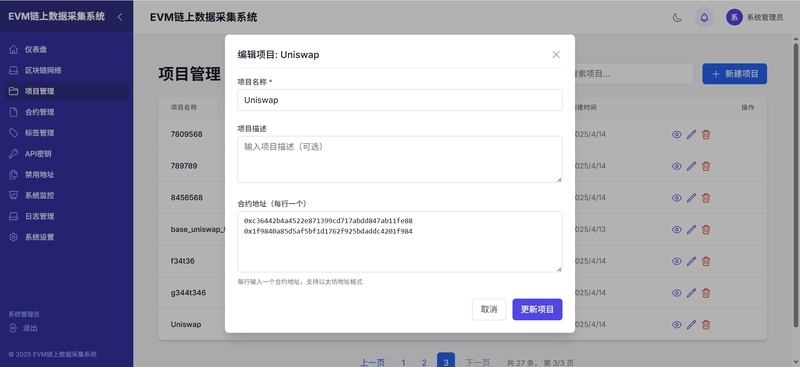Click the 更新项目 button
Viewport: 800px width, 367px height.
pyautogui.click(x=537, y=309)
